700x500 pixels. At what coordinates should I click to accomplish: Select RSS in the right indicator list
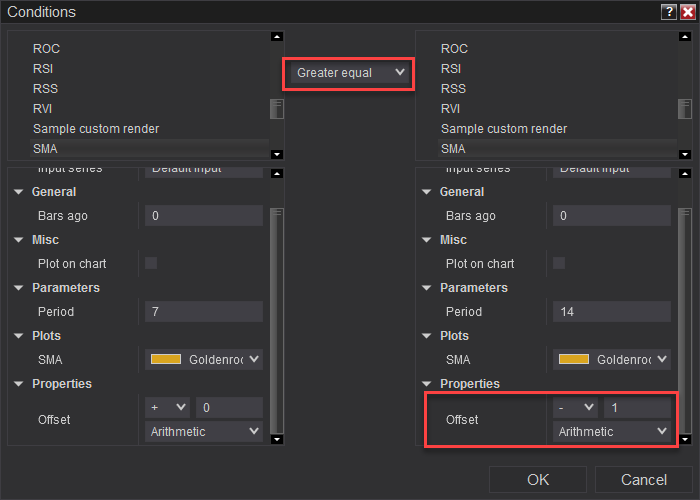[454, 89]
